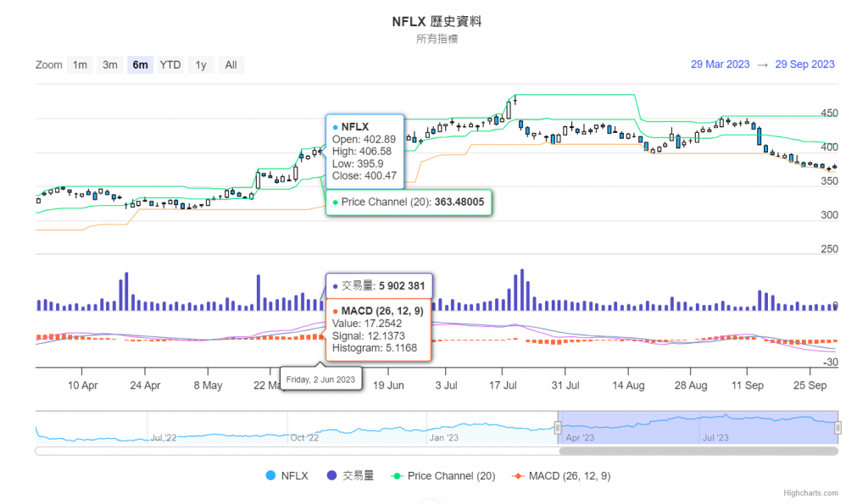Click the 14 Aug x-axis label
The height and width of the screenshot is (504, 868).
click(x=628, y=385)
